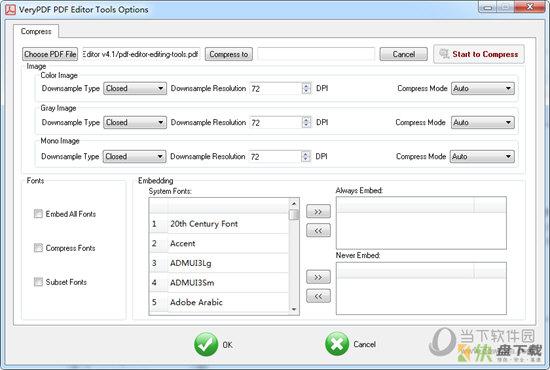Click inside the Never Embed list
Viewport: 550px width, 370px height.
(x=421, y=288)
